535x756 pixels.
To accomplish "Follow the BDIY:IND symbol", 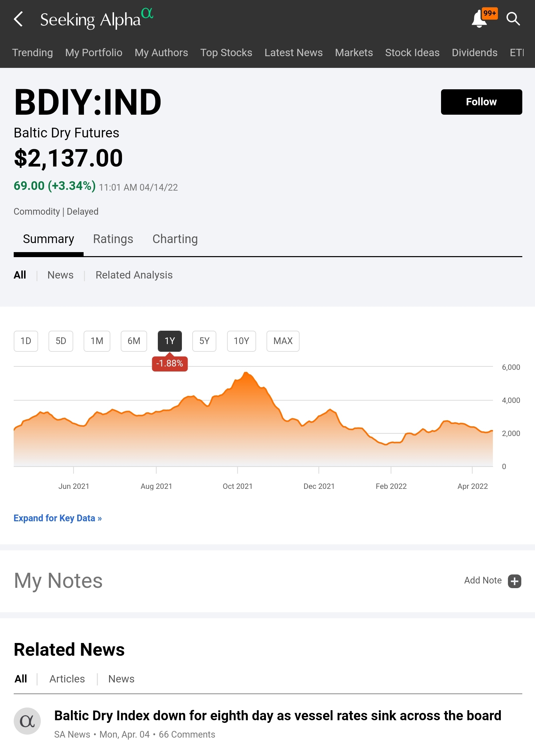I will click(x=481, y=102).
